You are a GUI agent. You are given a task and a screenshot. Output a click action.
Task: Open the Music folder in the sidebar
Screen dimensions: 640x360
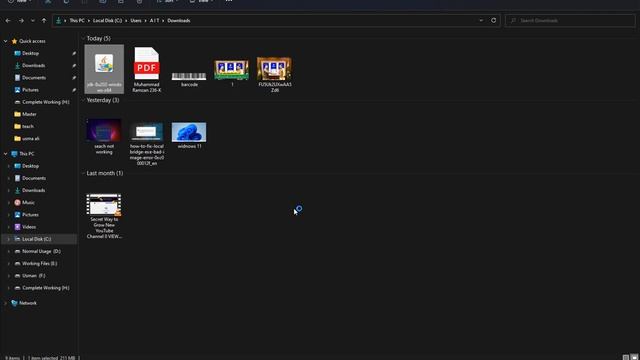coord(28,202)
